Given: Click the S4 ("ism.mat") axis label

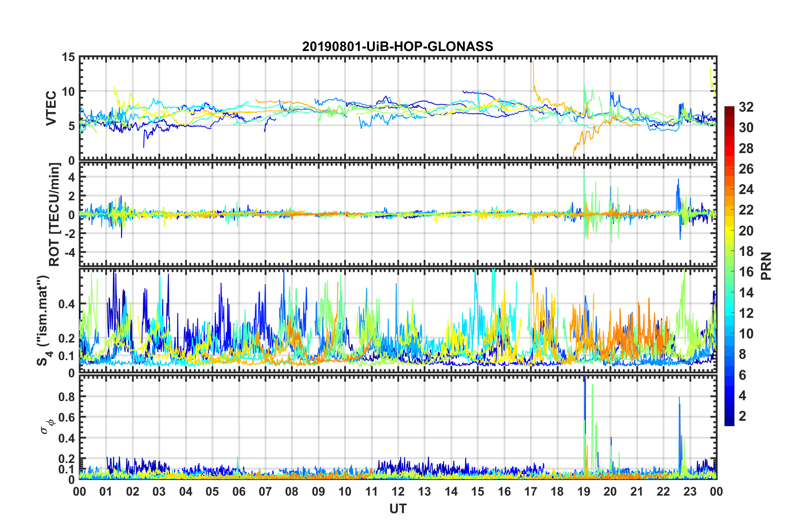Looking at the screenshot, I should click(43, 320).
